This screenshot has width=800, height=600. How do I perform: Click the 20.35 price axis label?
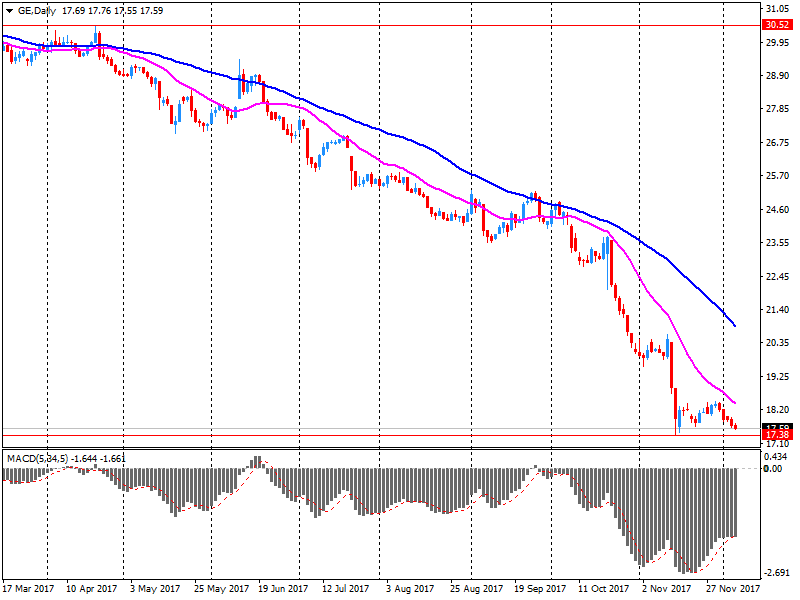tap(778, 342)
